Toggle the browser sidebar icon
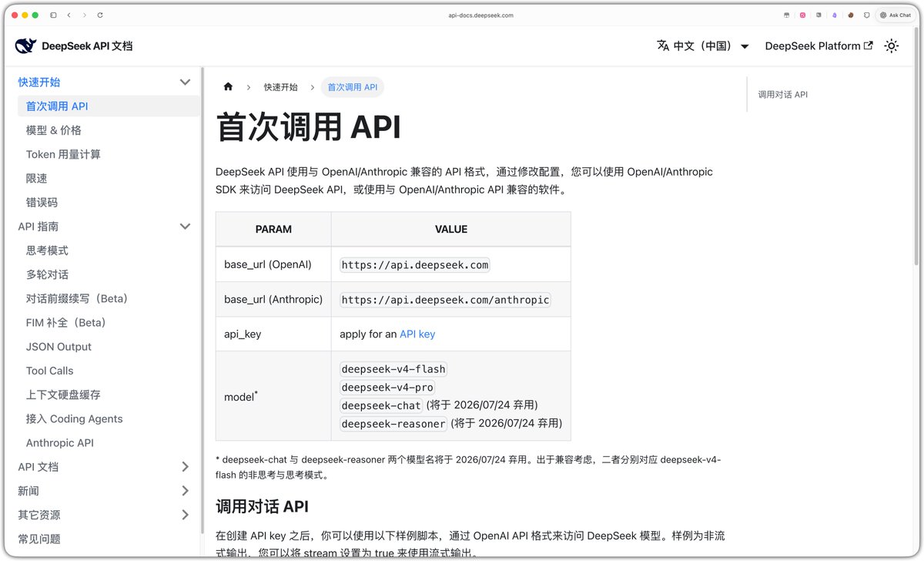924x561 pixels. tap(53, 15)
